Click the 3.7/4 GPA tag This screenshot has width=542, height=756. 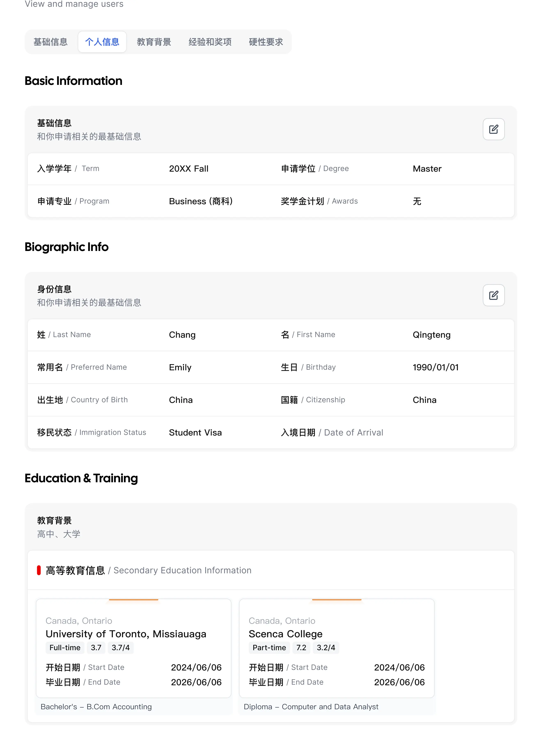coord(120,648)
